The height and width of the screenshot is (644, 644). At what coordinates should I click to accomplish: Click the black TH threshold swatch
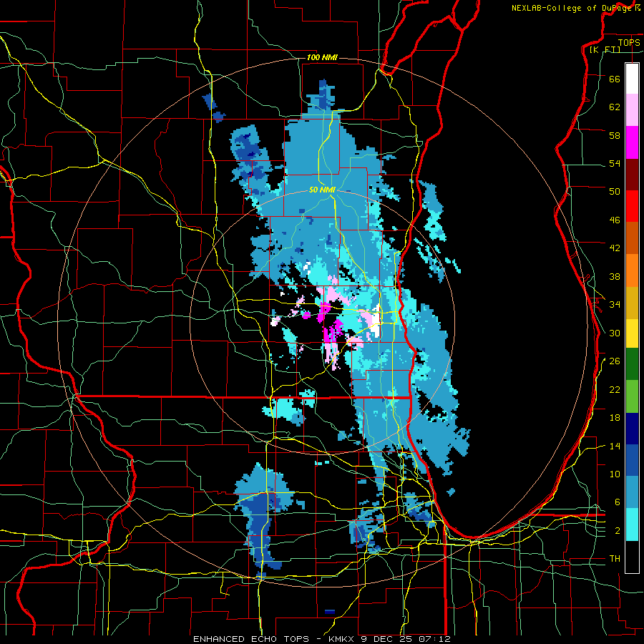pos(632,557)
